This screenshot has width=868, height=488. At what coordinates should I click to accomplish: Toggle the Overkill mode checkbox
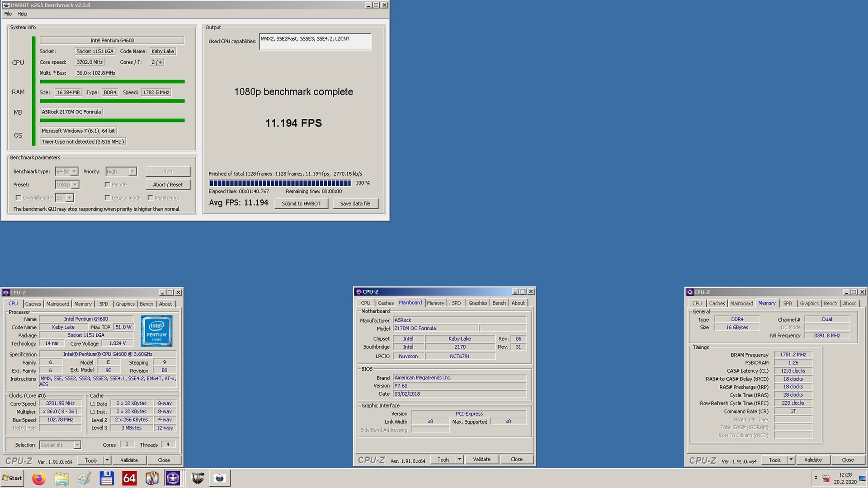18,197
